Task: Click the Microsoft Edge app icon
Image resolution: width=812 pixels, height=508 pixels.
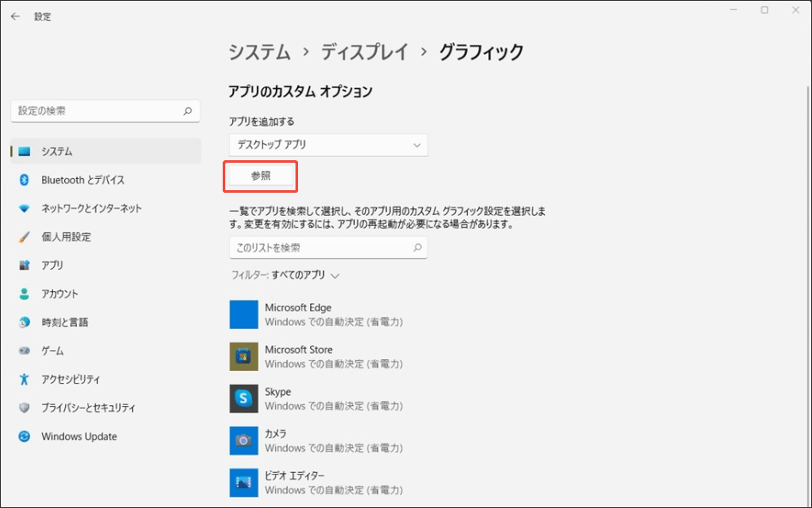Action: click(x=244, y=314)
